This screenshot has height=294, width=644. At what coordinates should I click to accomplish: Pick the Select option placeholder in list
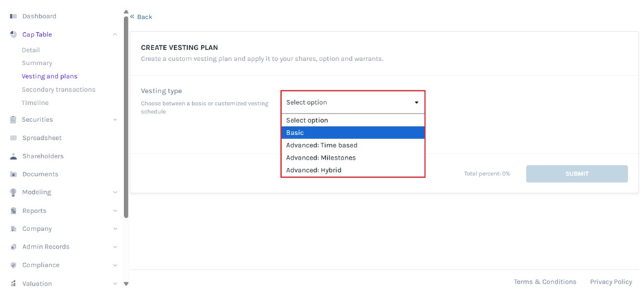point(353,121)
